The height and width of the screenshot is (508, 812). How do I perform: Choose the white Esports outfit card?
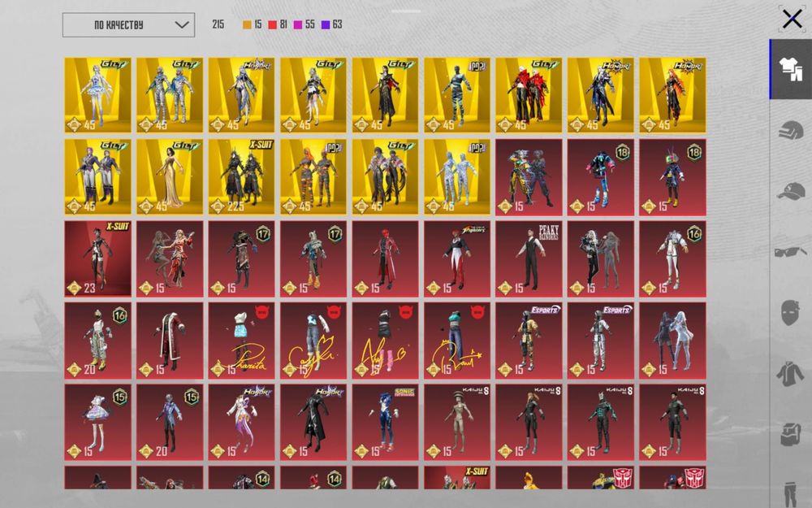tap(601, 341)
